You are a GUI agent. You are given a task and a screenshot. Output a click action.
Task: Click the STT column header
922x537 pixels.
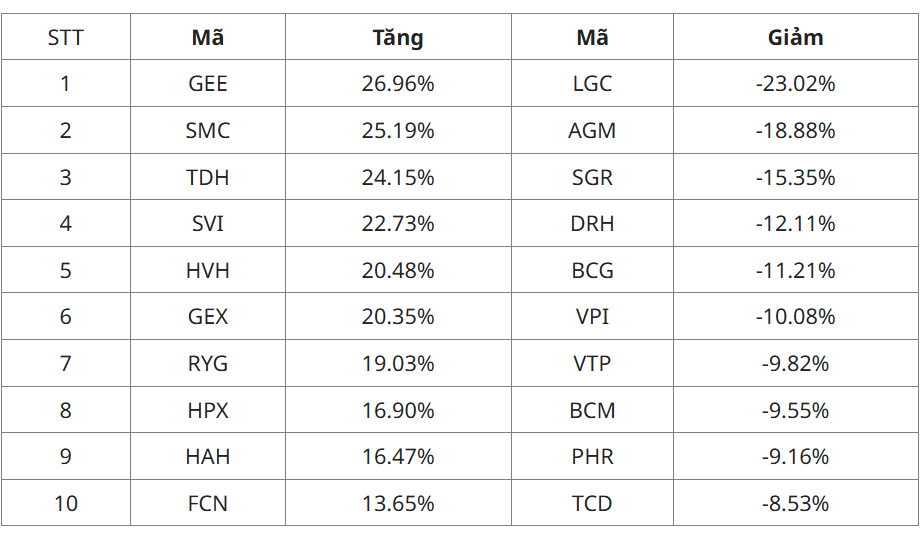click(x=66, y=38)
